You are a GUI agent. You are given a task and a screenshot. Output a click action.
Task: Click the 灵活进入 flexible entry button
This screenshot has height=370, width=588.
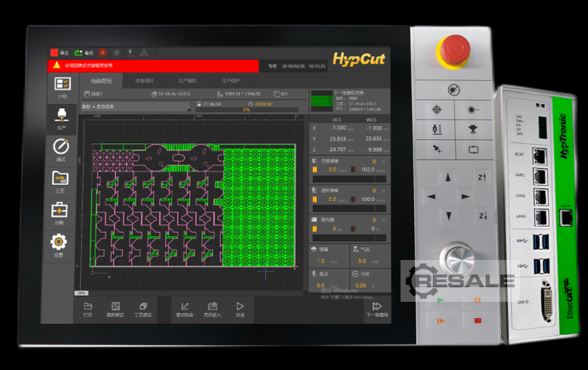(213, 309)
